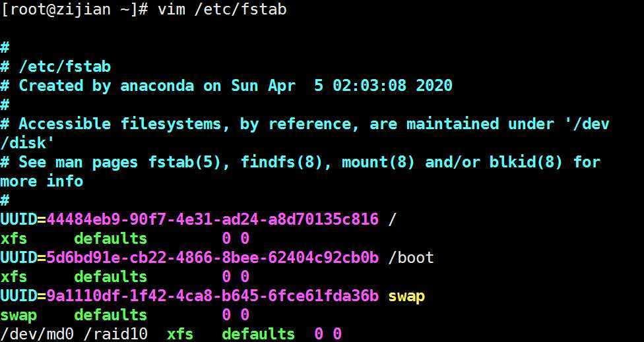Click the 'Created by anaconda' comment line
Viewport: 644px width, 342px height.
(226, 86)
